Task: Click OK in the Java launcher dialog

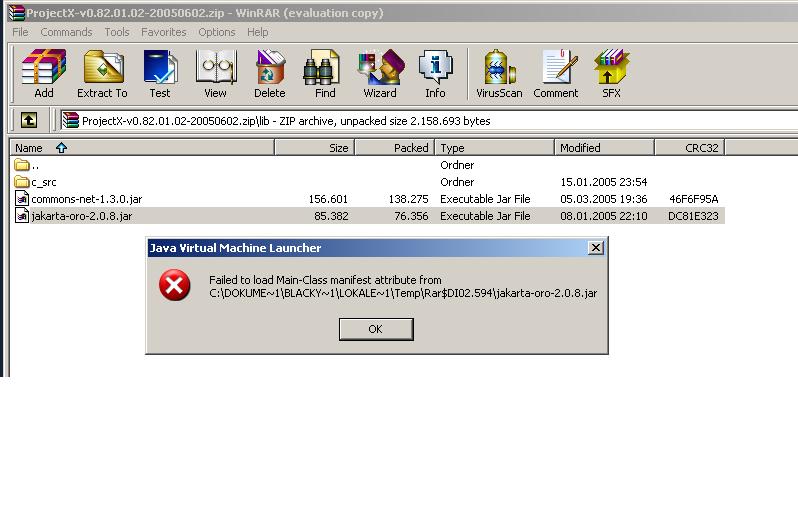Action: click(376, 329)
